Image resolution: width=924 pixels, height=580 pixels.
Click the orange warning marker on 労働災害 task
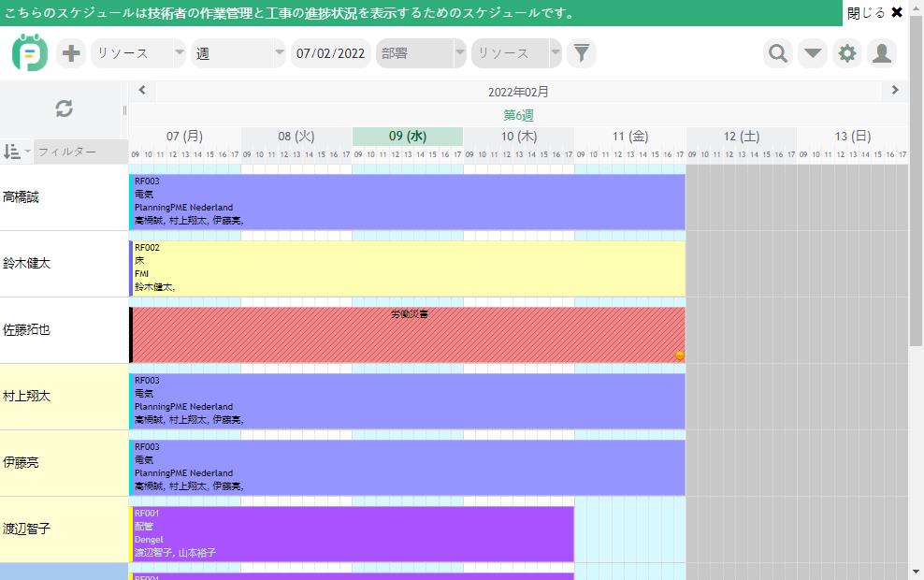(680, 355)
